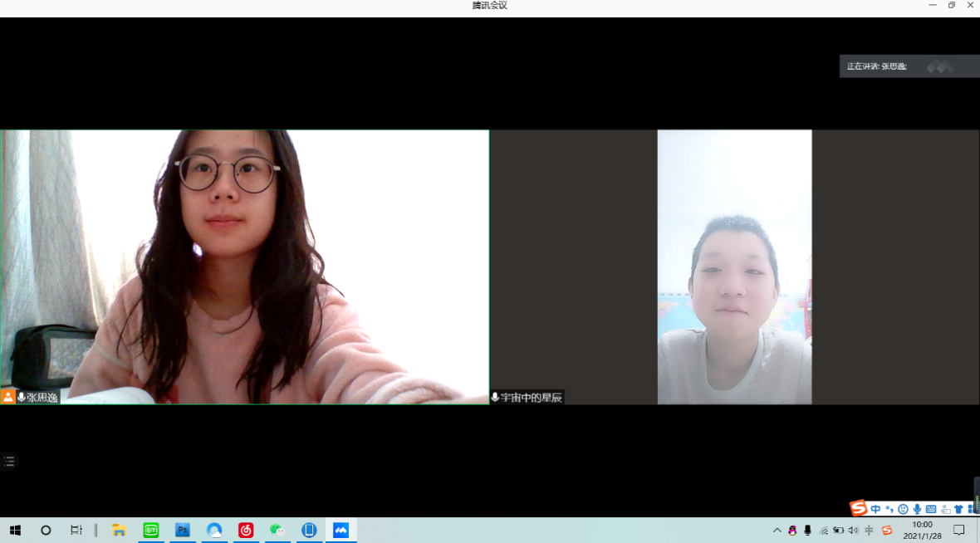Click 宇宙中的星辰's microphone status icon

coord(495,398)
